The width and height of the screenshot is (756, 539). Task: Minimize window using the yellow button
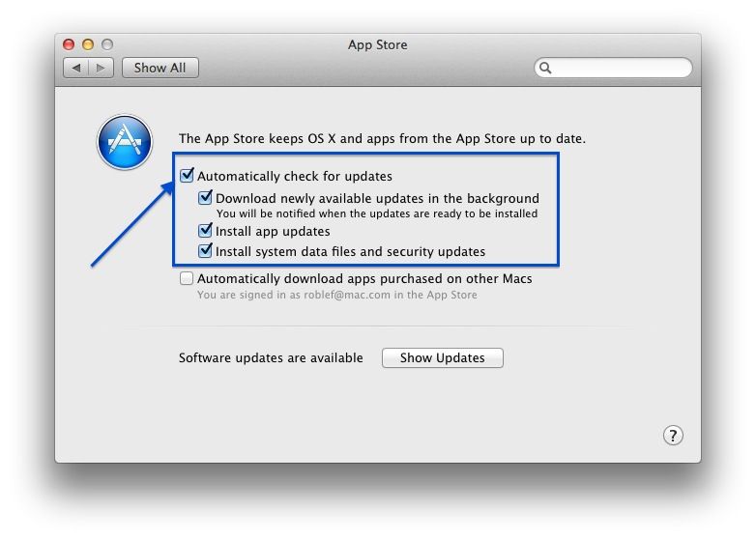click(x=88, y=44)
